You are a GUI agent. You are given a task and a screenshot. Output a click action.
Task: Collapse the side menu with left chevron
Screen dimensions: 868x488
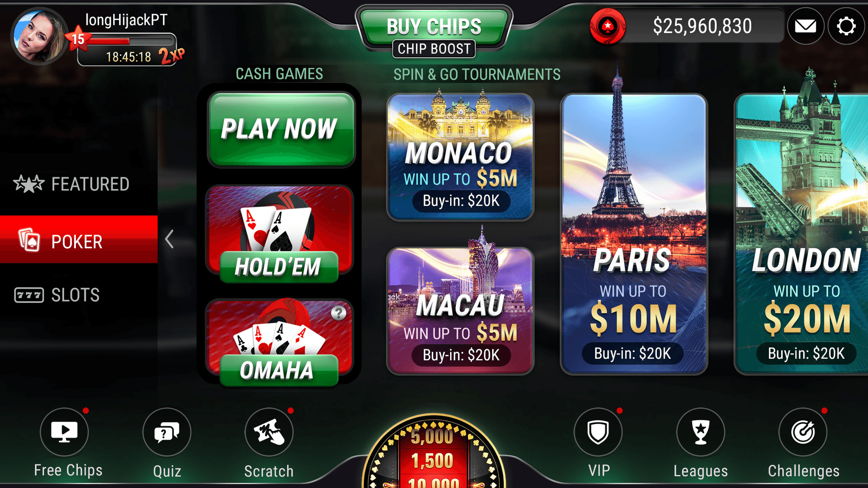(x=170, y=239)
